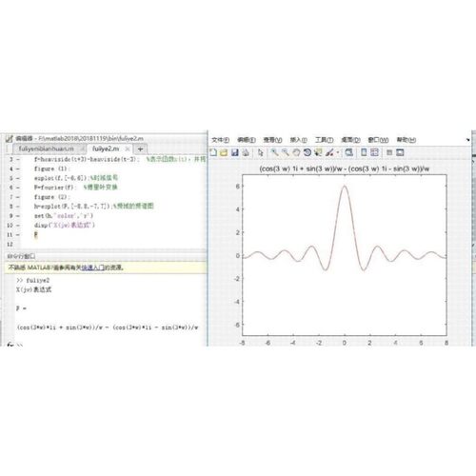
Task: Click the heaviside code on line 3
Action: coord(86,159)
